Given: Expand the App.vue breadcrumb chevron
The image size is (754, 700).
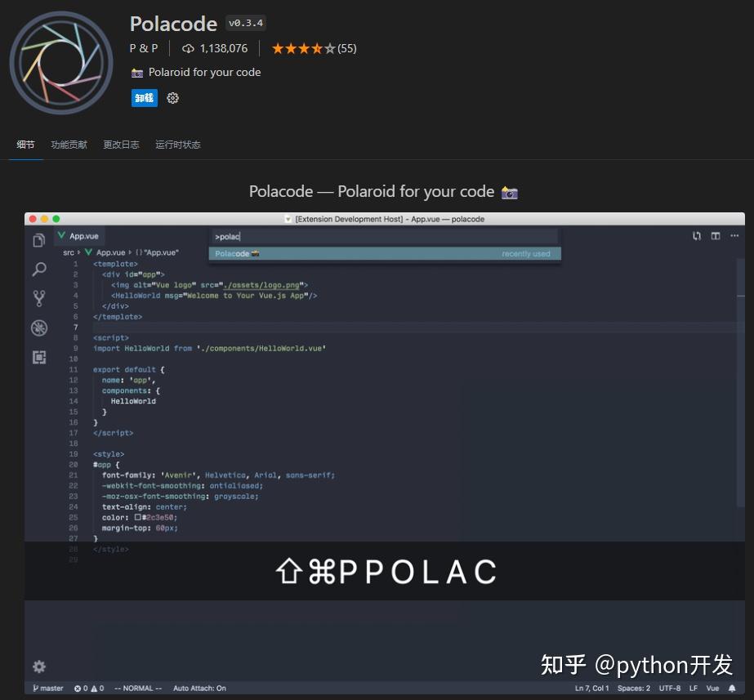Looking at the screenshot, I should tap(129, 252).
